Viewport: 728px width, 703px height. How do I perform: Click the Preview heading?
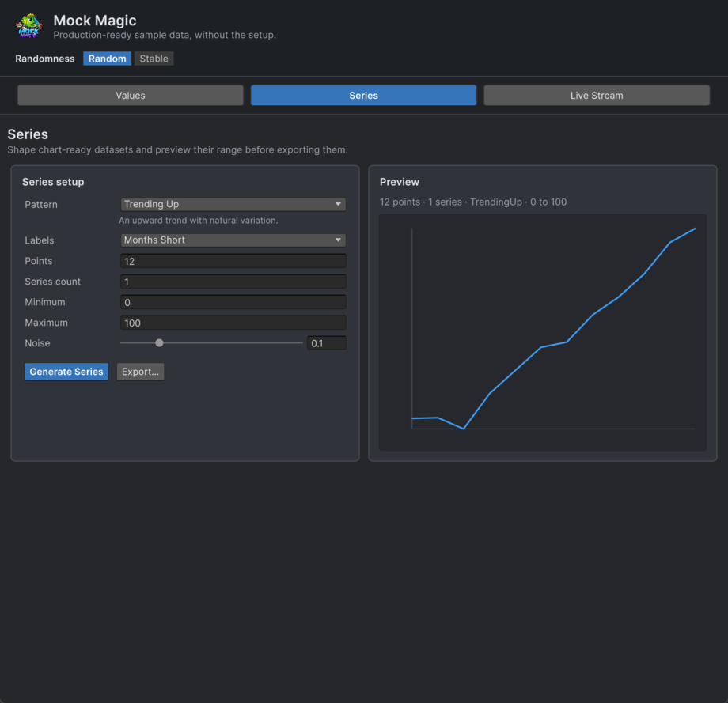click(x=400, y=182)
